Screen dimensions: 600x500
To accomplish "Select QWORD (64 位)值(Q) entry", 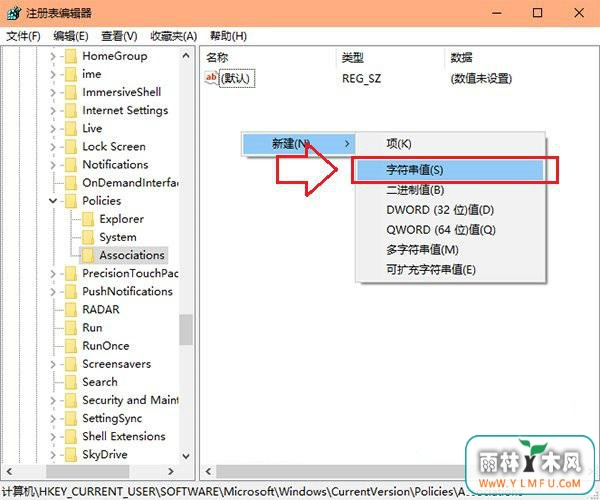I will pos(450,230).
